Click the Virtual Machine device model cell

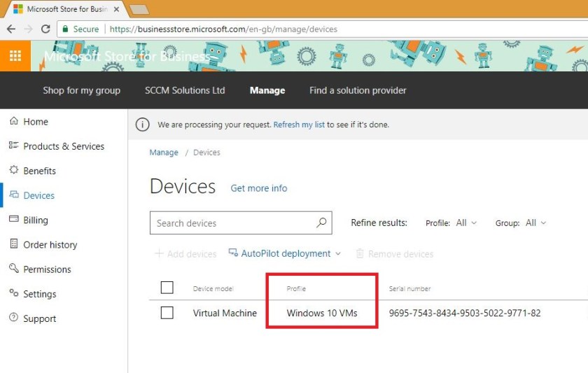tap(225, 313)
